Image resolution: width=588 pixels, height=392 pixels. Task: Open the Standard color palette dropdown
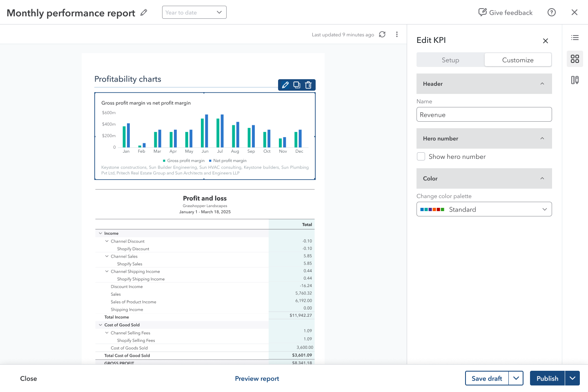click(484, 209)
